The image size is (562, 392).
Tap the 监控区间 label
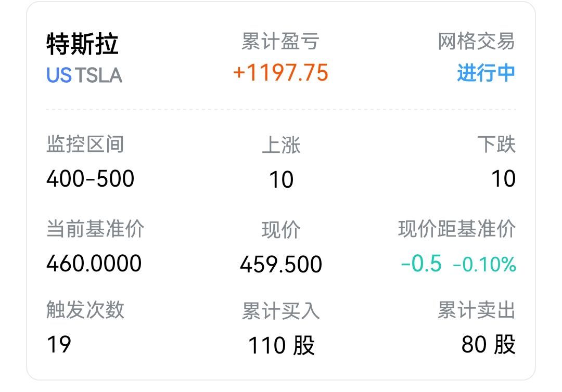pyautogui.click(x=85, y=145)
